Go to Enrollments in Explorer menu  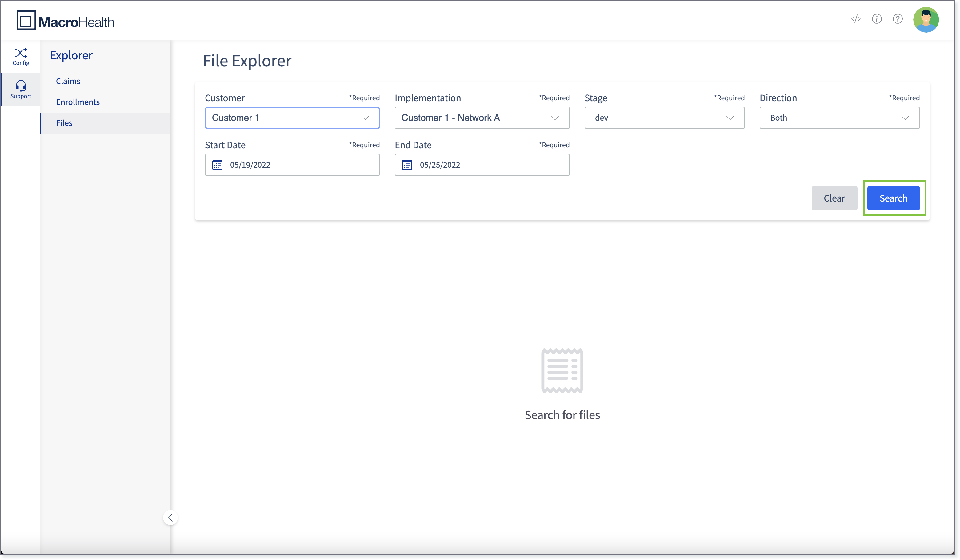(78, 102)
